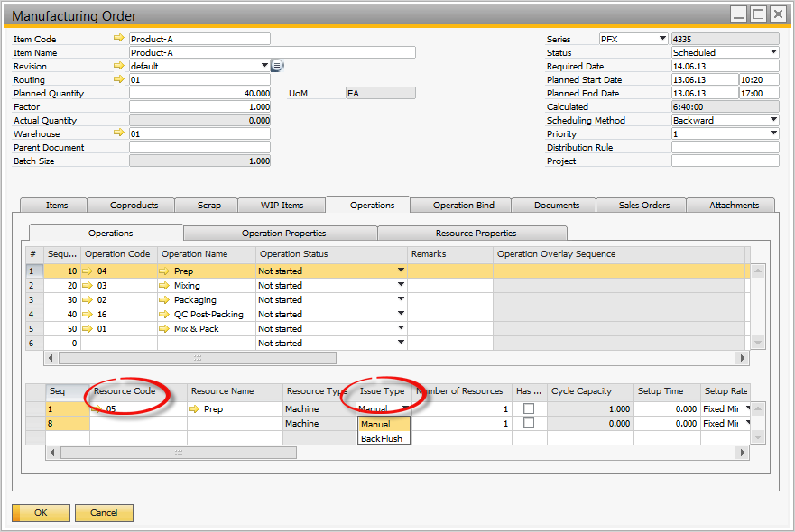This screenshot has width=795, height=532.
Task: Follow operation code 03 link arrow
Action: pyautogui.click(x=88, y=285)
